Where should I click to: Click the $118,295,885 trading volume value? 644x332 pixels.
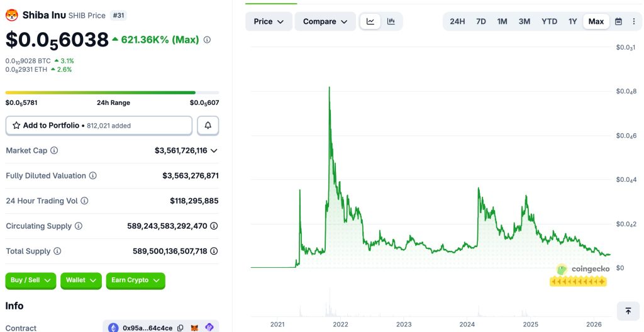click(194, 201)
